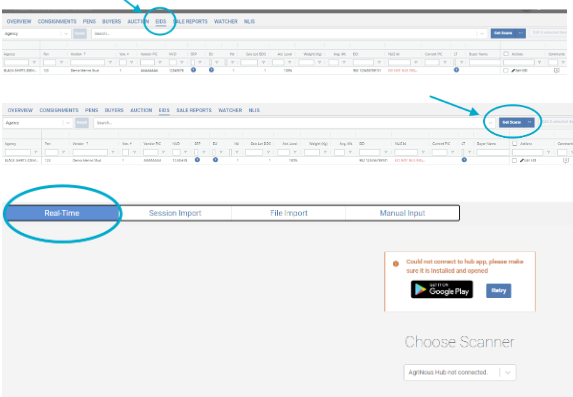Viewport: 573px width, 397px height.
Task: Click EU info badge in lower screenshot
Action: click(216, 160)
